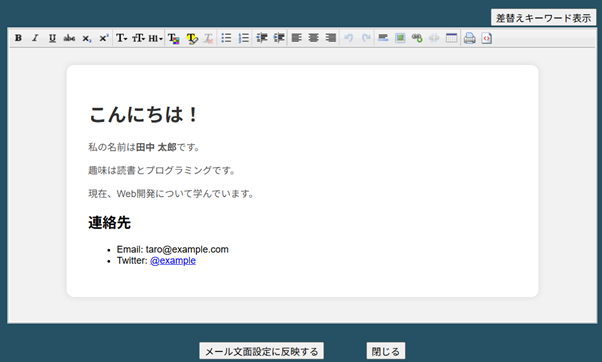Viewport: 602px width, 362px height.
Task: Center align the text
Action: pos(314,38)
